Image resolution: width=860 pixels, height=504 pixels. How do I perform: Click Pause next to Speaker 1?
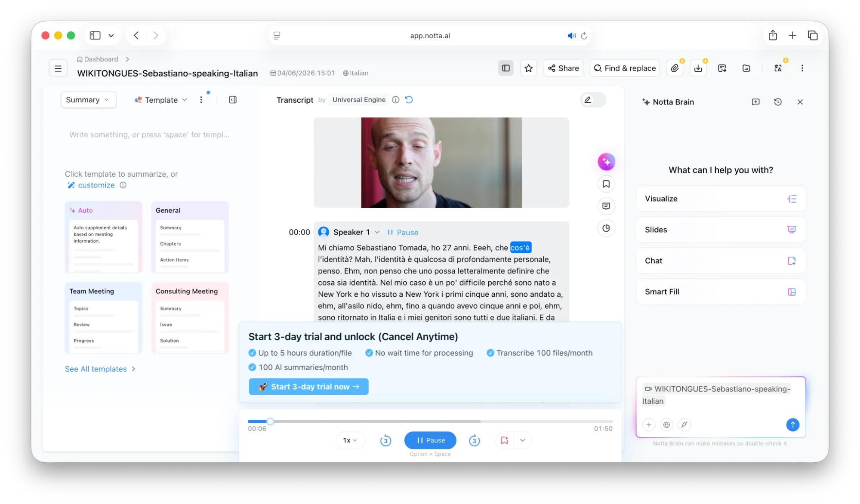coord(403,232)
